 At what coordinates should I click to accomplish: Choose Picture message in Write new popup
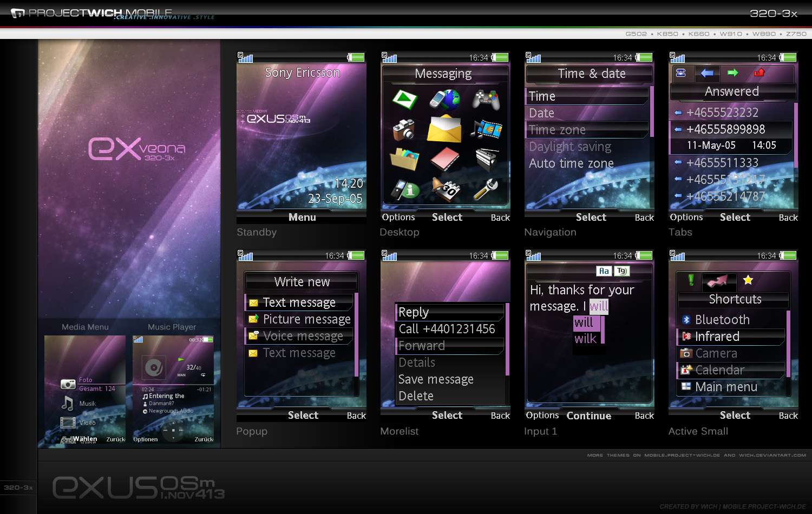tap(299, 319)
